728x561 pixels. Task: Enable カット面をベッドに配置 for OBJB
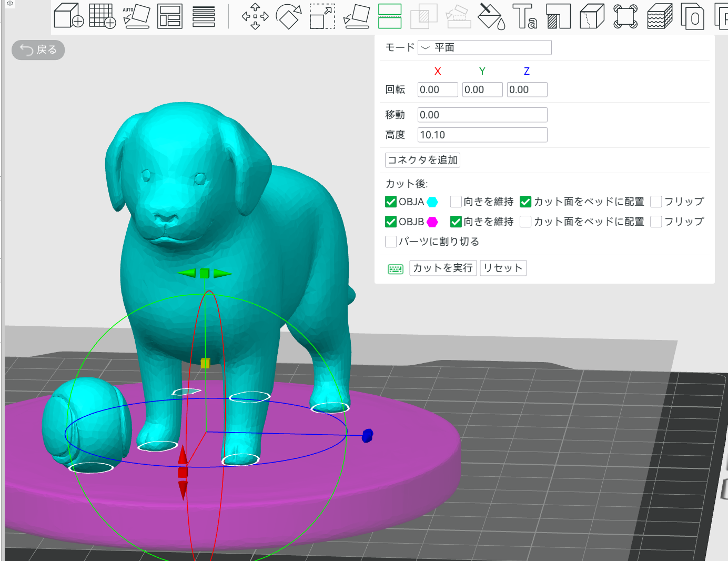[x=525, y=222]
